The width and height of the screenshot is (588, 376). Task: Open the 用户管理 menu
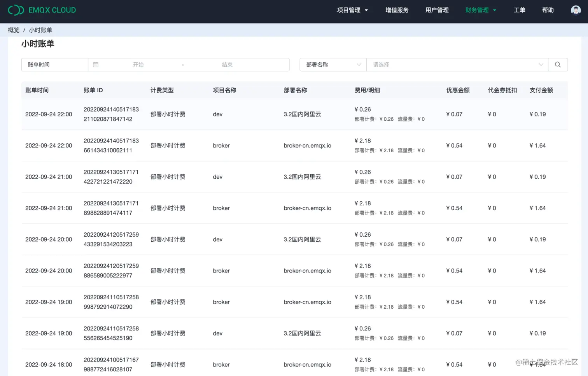[x=437, y=10]
